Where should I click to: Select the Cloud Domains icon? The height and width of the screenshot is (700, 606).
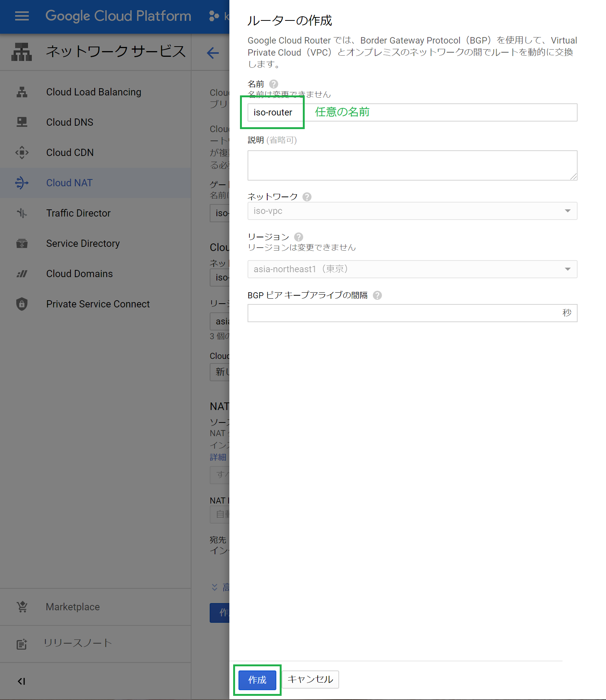pos(22,273)
